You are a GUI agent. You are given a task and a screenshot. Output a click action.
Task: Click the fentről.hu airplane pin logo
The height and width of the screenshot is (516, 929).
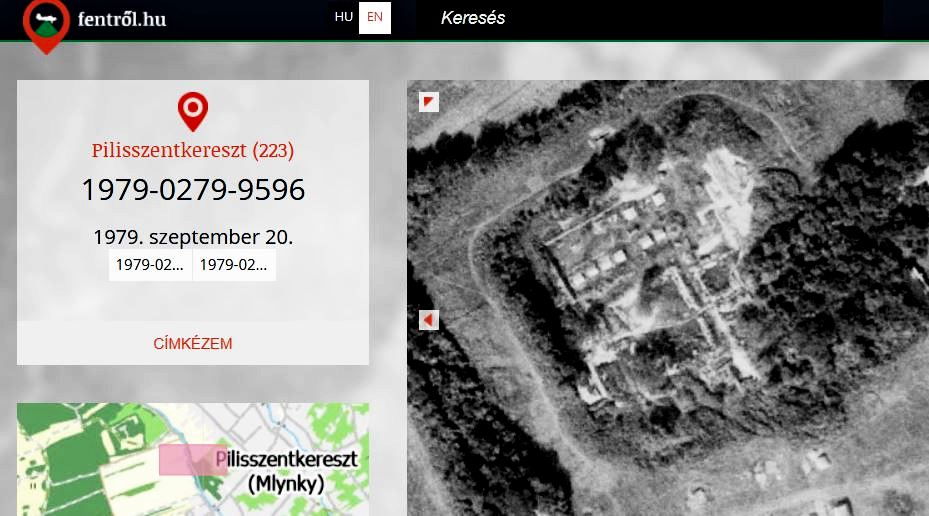(x=46, y=25)
